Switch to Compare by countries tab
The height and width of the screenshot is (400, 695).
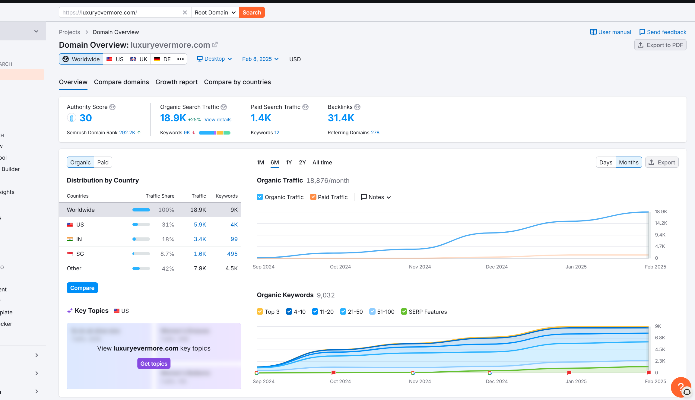click(238, 82)
